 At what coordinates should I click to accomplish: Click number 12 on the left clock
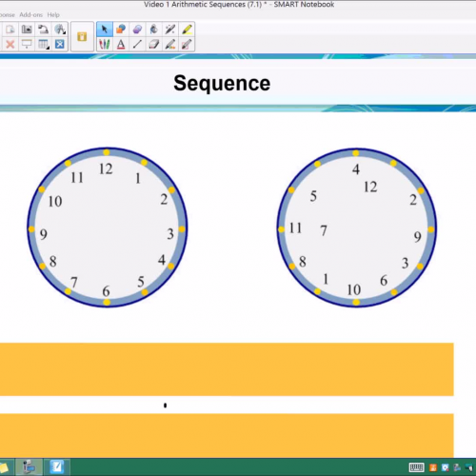pos(106,169)
